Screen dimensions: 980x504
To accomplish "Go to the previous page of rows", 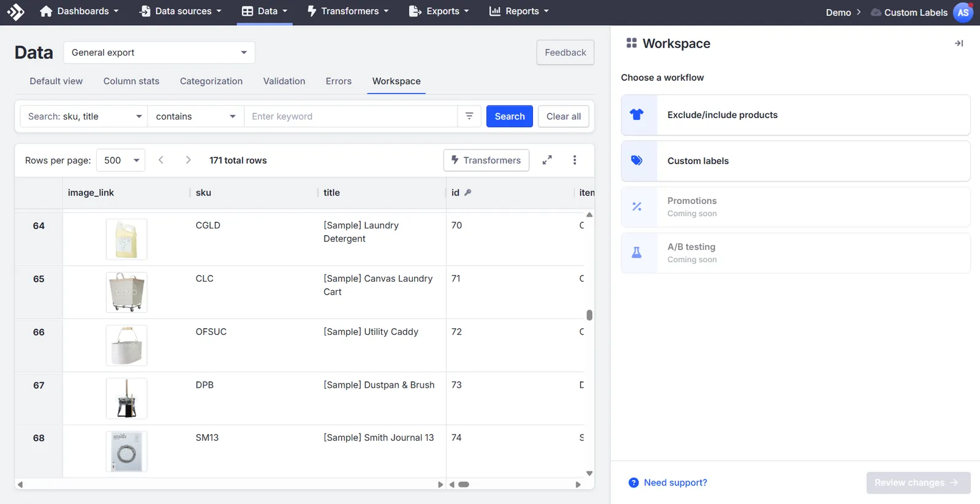I will pos(161,160).
